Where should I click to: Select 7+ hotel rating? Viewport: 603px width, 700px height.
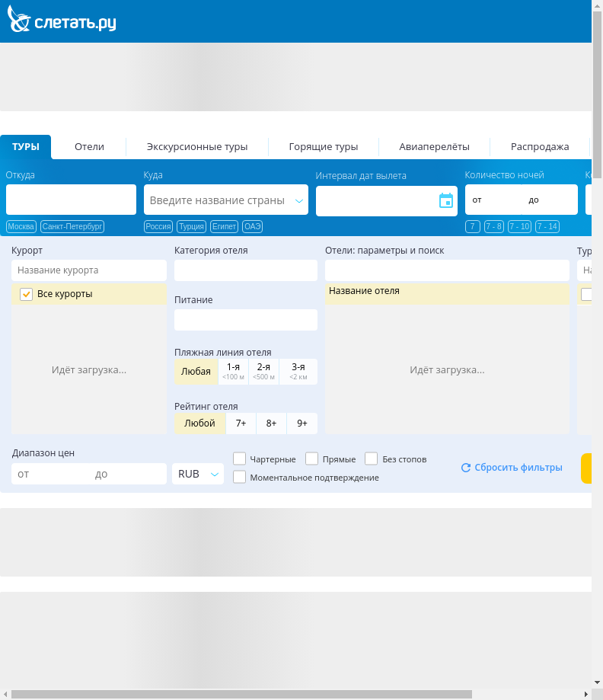[x=241, y=424]
